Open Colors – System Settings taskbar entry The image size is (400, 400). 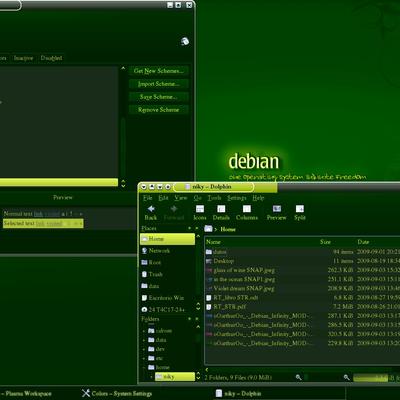coord(117,394)
